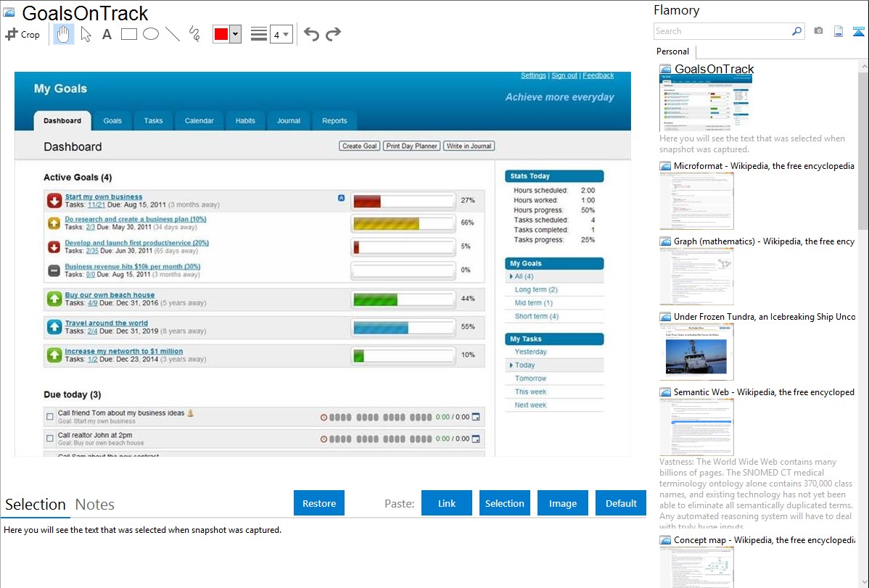Click the blue upload arrow icon
Screen dimensions: 869x588
858,31
